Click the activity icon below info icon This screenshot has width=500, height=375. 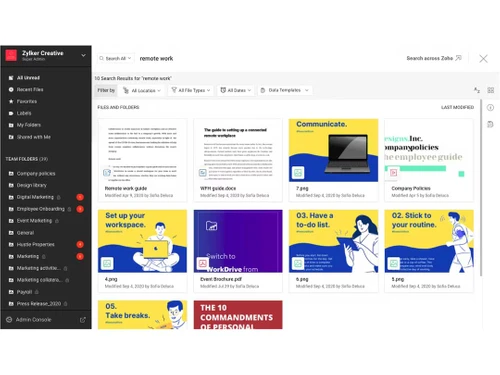490,124
